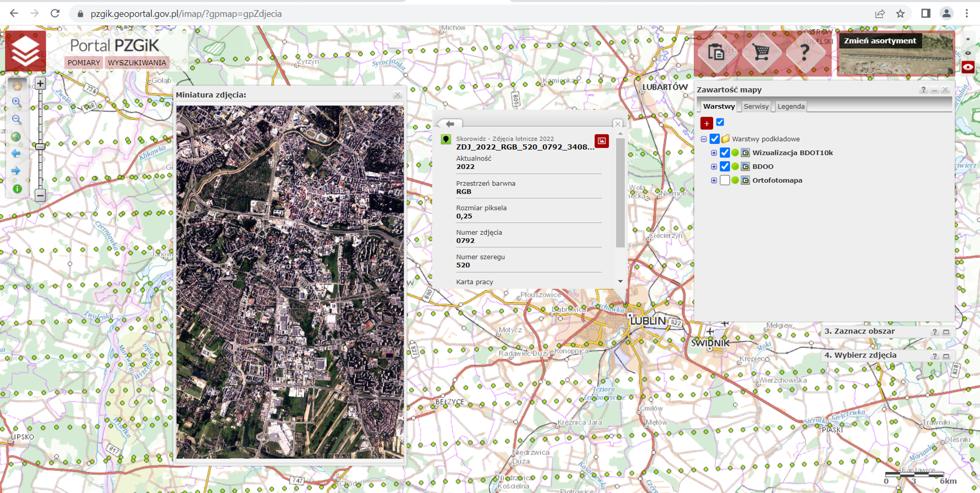Expand the Wizualizacja BDOT10k node
The width and height of the screenshot is (980, 493).
(x=714, y=153)
